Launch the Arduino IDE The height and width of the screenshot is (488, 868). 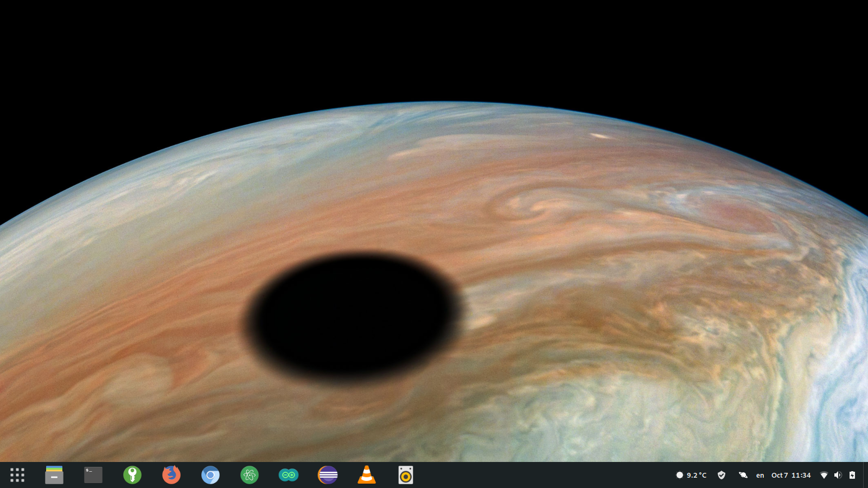pos(289,475)
